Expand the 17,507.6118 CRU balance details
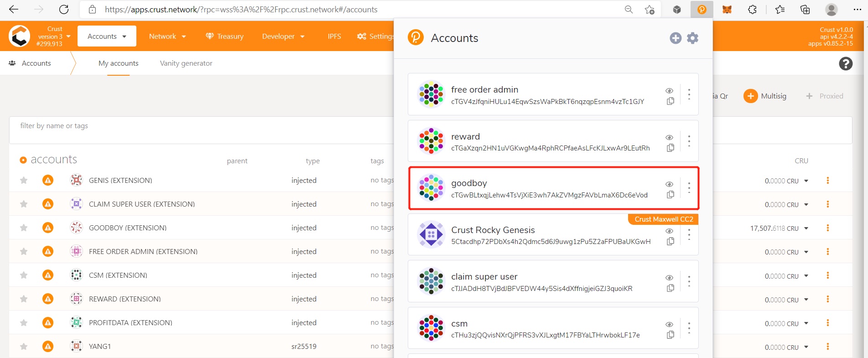Image resolution: width=868 pixels, height=358 pixels. click(806, 228)
